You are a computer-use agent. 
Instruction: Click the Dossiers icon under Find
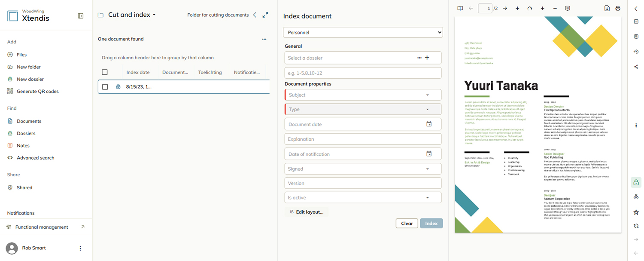pyautogui.click(x=10, y=133)
